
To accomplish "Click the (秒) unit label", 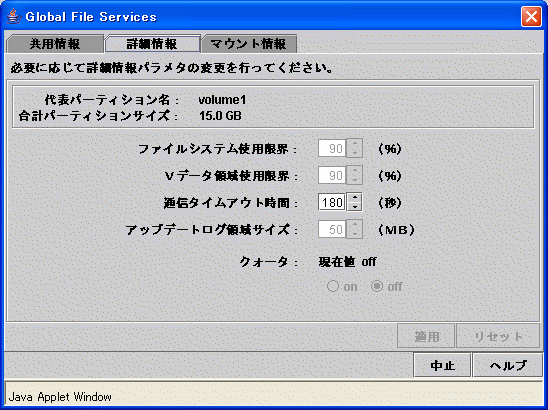I will pyautogui.click(x=390, y=203).
